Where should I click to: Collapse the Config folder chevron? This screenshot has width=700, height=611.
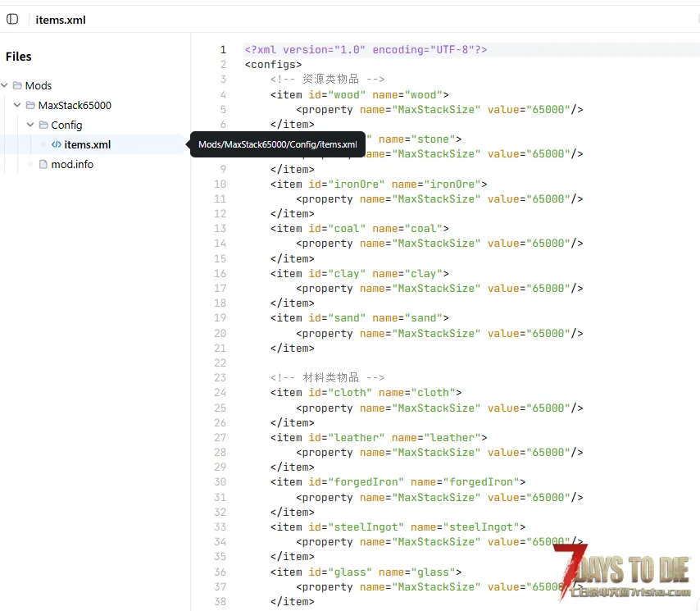[30, 125]
